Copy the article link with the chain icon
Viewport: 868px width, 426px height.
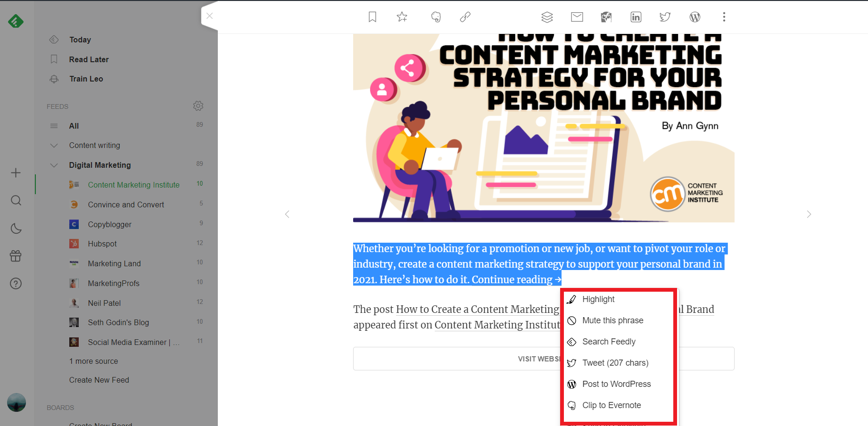(465, 17)
